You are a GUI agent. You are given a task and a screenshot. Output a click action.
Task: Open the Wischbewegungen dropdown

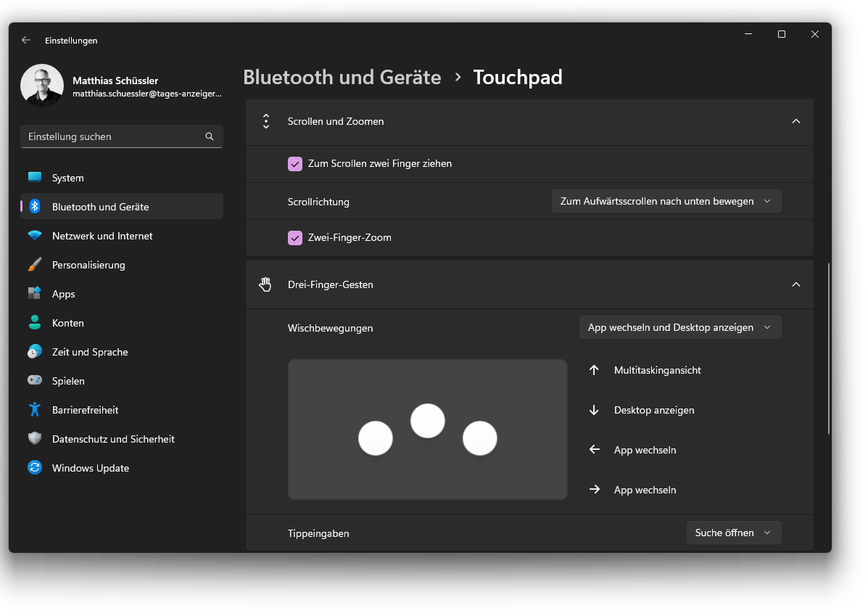pos(679,327)
